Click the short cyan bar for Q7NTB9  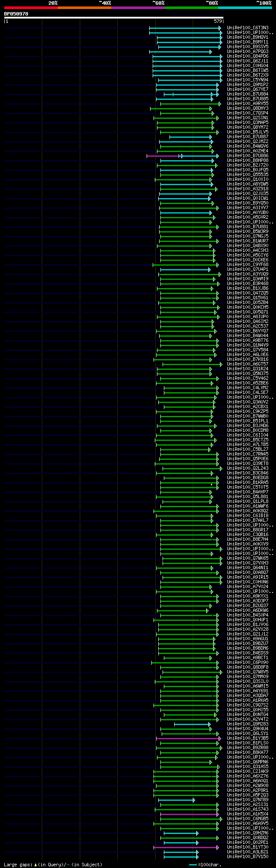pos(177,800)
